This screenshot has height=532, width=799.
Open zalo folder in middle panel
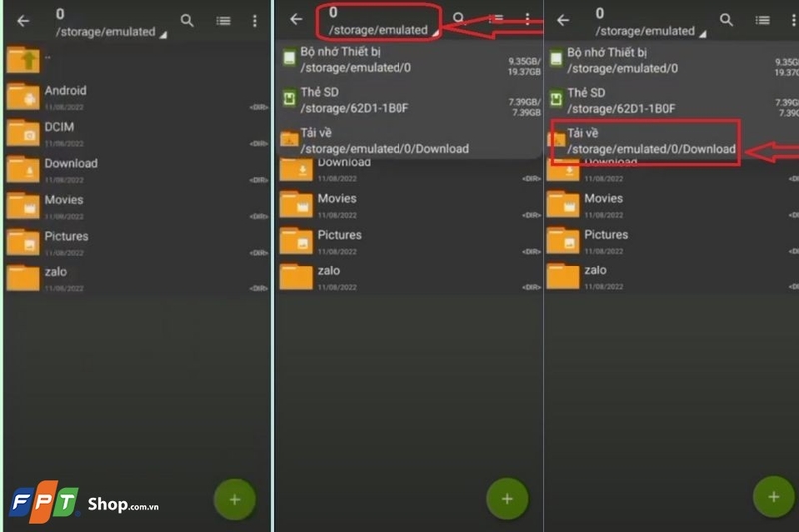[409, 277]
